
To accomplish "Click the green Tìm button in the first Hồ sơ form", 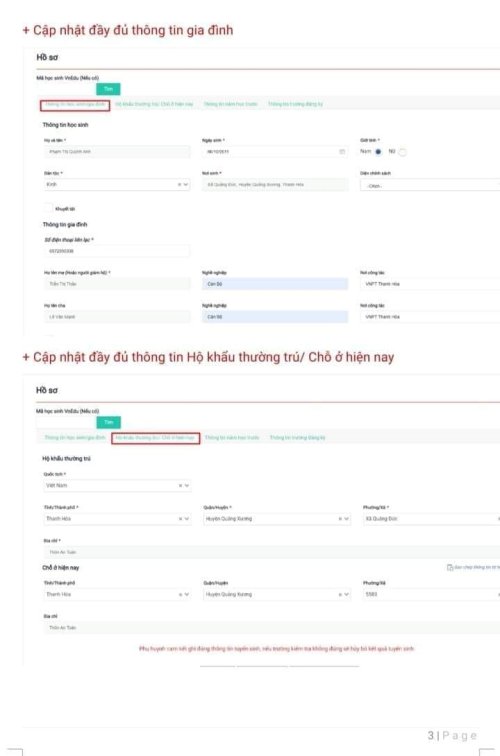I will [108, 89].
